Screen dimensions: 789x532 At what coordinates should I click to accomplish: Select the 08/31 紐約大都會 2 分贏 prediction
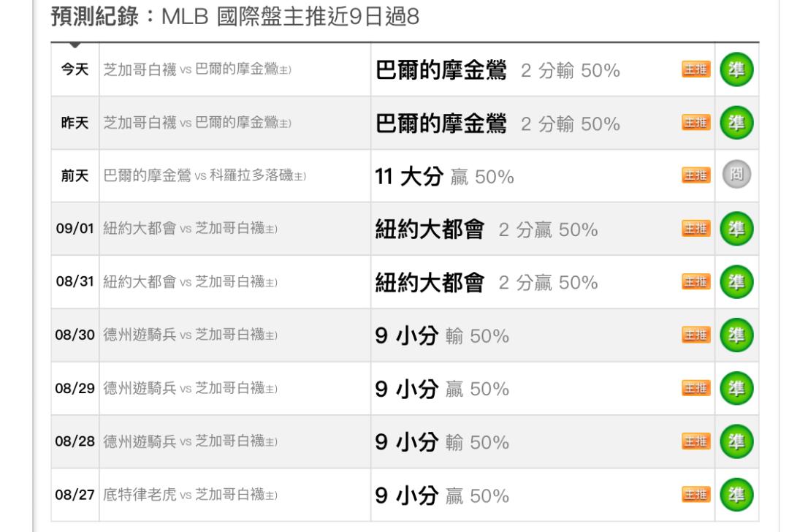(486, 282)
